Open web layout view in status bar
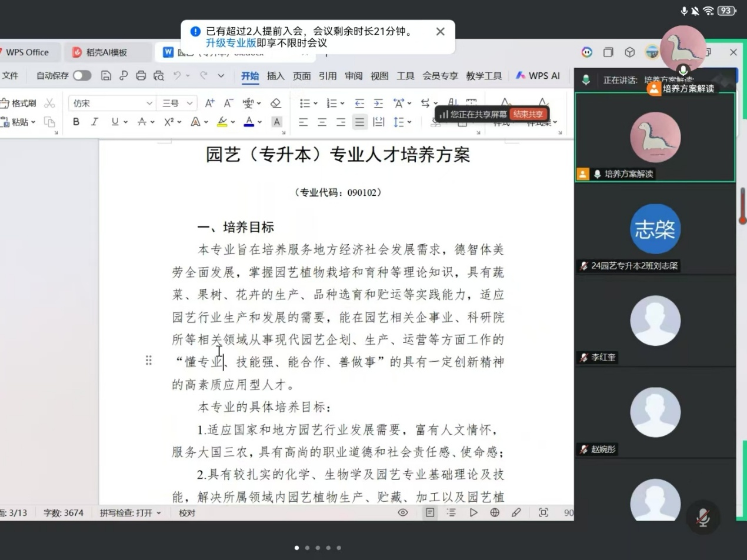Viewport: 747px width, 560px height. (495, 512)
